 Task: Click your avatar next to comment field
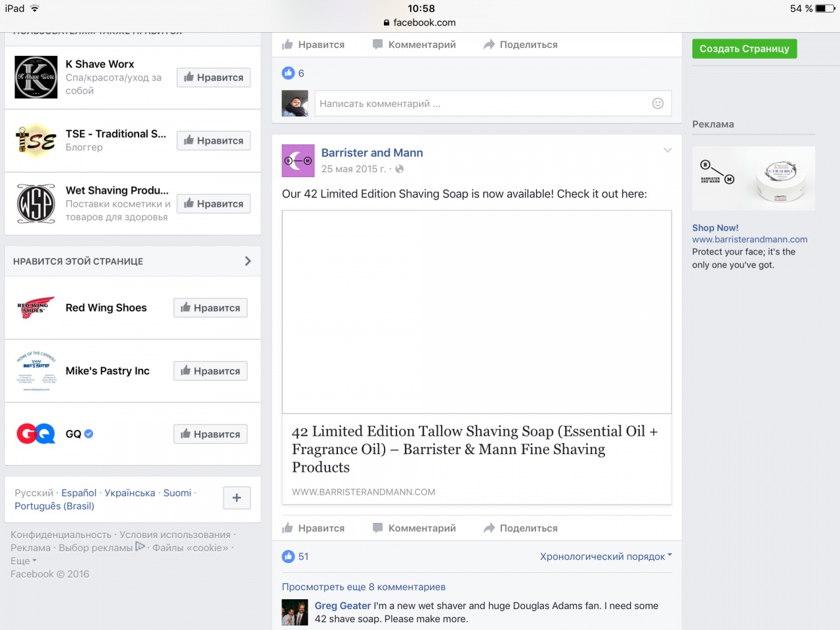[x=295, y=104]
